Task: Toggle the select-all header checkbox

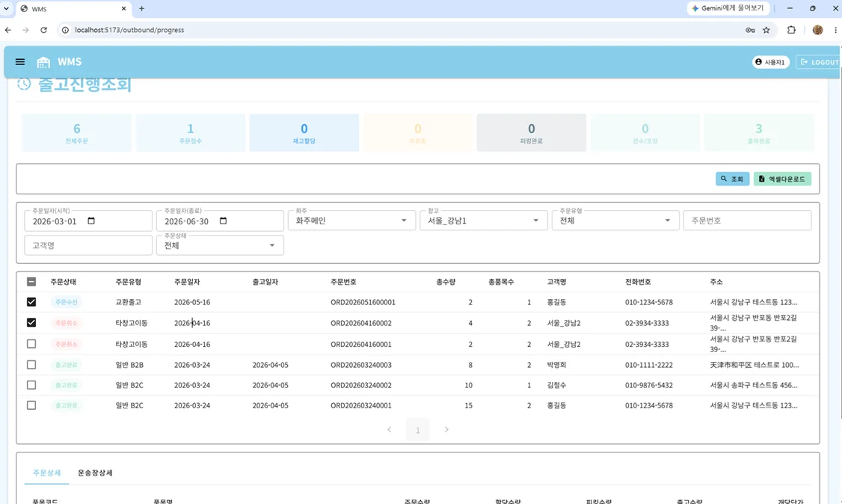Action: [x=31, y=281]
